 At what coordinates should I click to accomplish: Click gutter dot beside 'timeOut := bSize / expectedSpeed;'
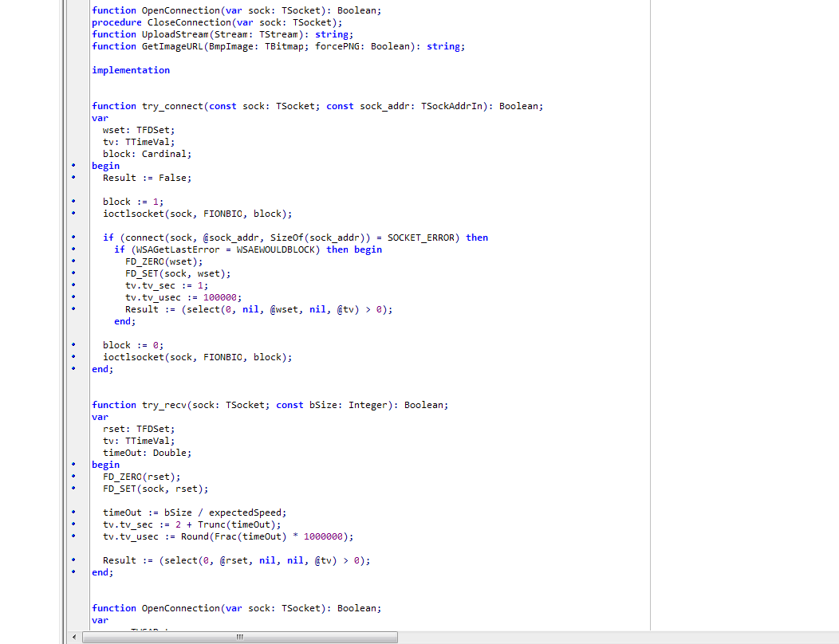tap(74, 512)
